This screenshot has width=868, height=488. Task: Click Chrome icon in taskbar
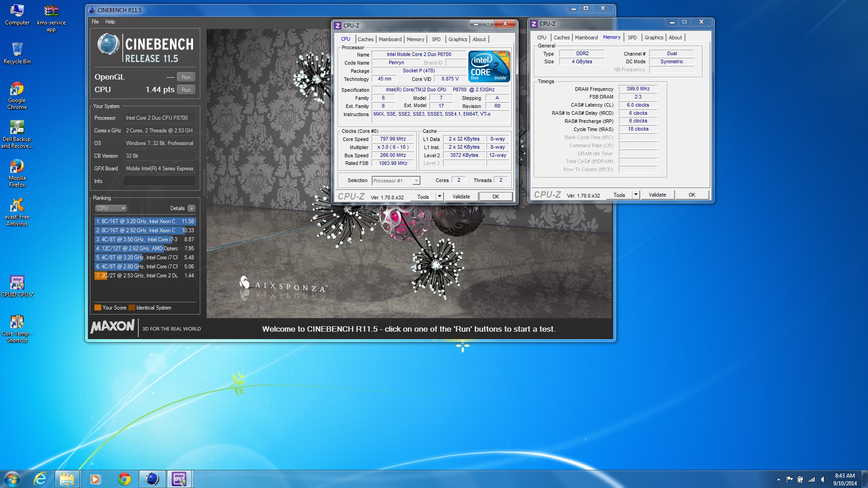coord(124,479)
